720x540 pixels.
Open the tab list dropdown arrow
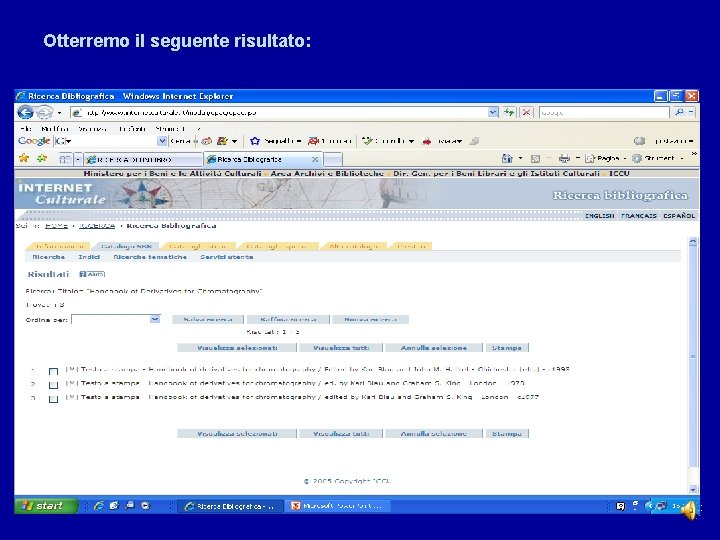(78, 159)
